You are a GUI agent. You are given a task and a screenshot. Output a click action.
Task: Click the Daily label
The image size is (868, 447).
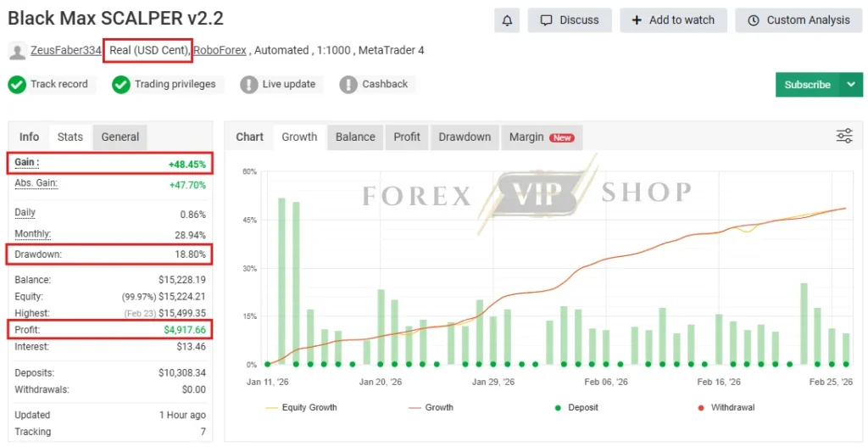click(25, 213)
